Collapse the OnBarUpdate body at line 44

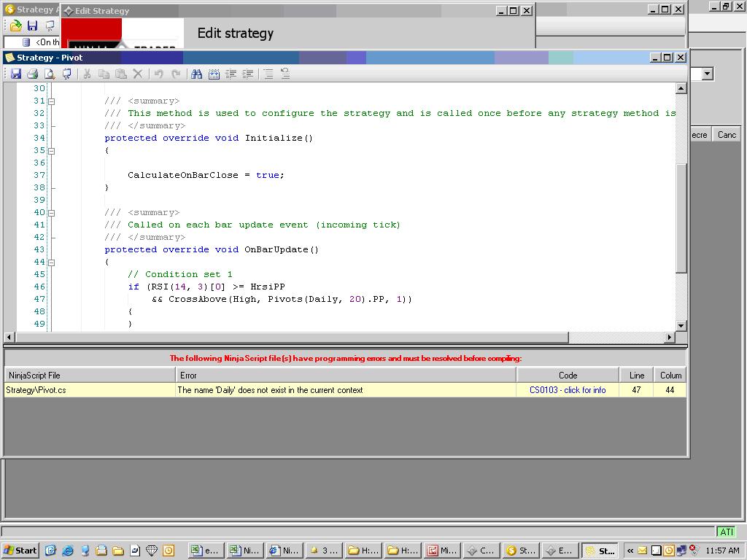click(x=52, y=262)
